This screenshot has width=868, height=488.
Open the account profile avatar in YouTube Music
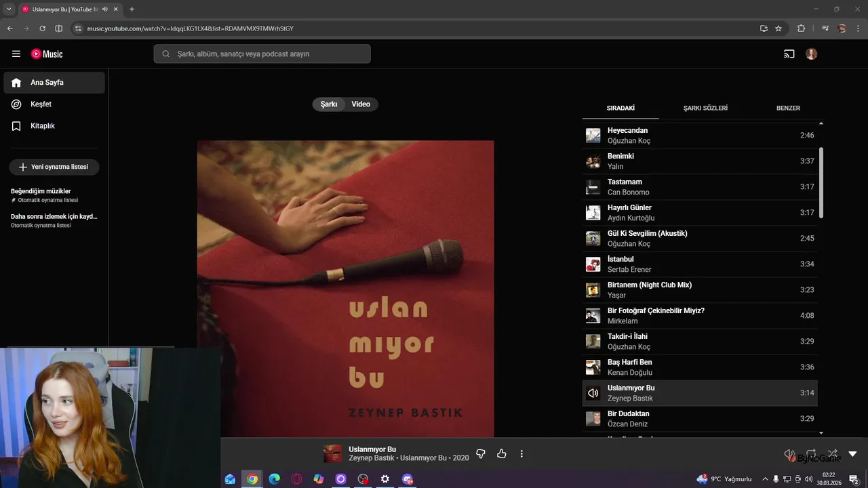coord(812,54)
